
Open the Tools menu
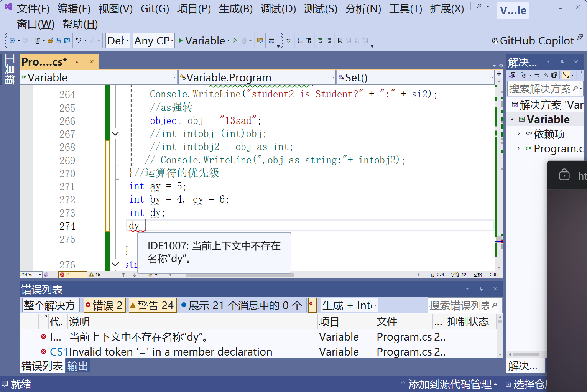406,9
